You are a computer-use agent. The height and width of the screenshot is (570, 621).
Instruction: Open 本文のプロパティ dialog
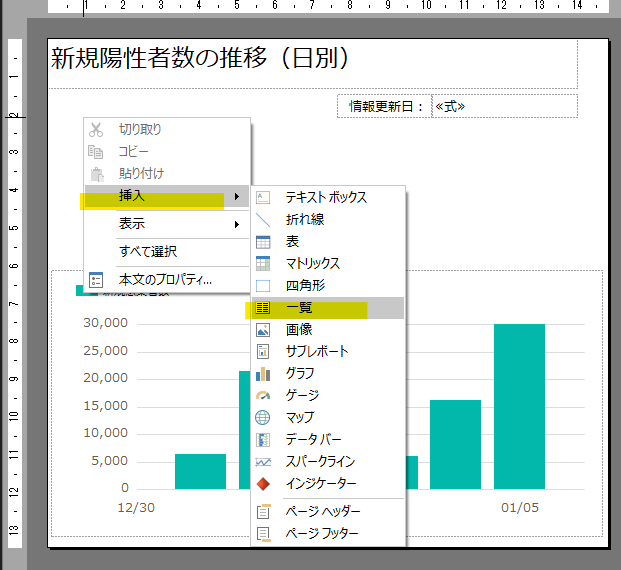[x=165, y=280]
